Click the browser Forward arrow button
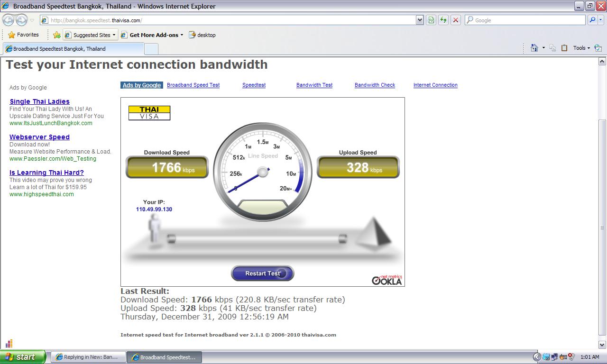The width and height of the screenshot is (607, 364). coord(21,20)
